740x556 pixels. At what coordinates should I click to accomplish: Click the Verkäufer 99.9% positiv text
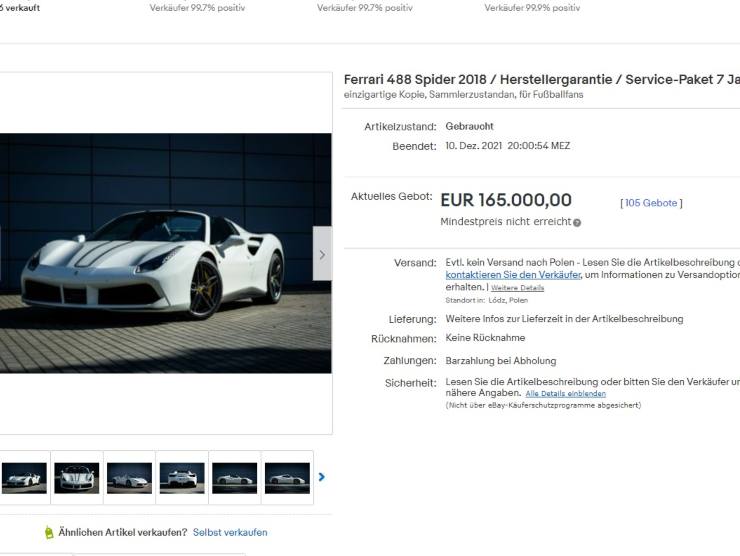[532, 8]
